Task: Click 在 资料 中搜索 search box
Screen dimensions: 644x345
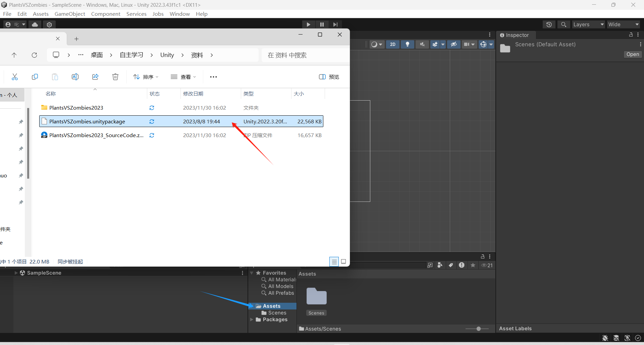Action: (305, 55)
